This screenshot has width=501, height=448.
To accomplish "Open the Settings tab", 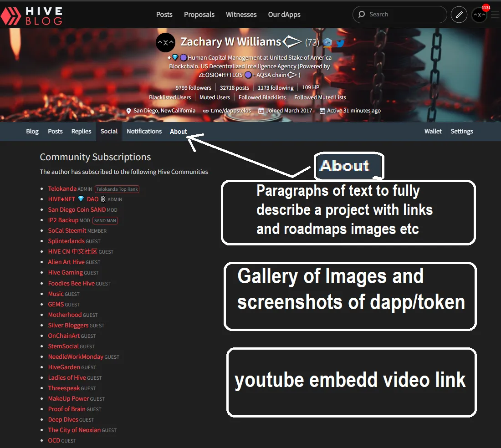I will tap(462, 131).
